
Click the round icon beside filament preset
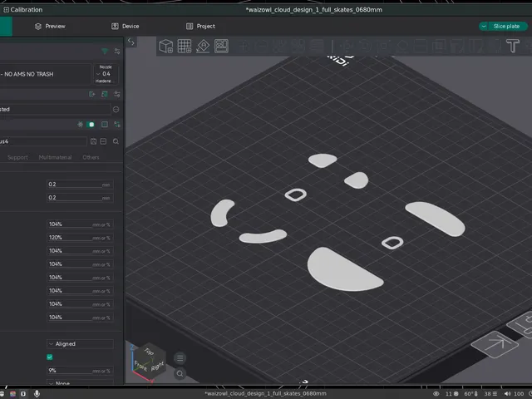point(116,109)
